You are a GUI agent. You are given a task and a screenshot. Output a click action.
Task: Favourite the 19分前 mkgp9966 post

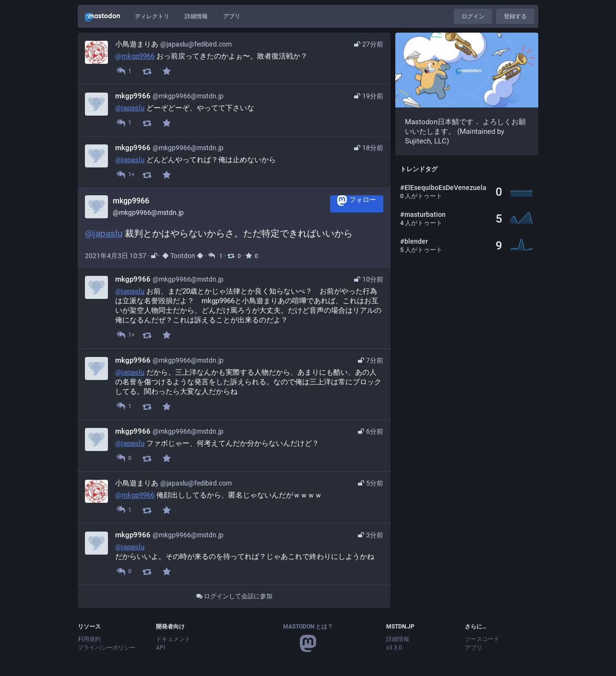166,123
